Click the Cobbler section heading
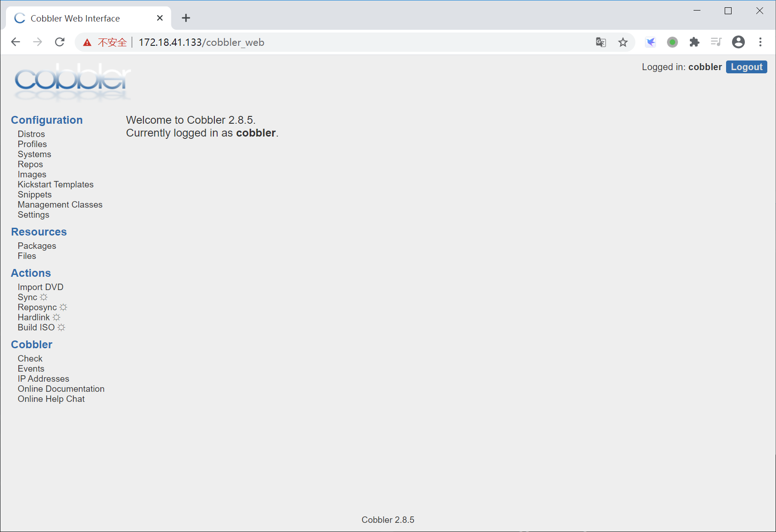 click(32, 345)
